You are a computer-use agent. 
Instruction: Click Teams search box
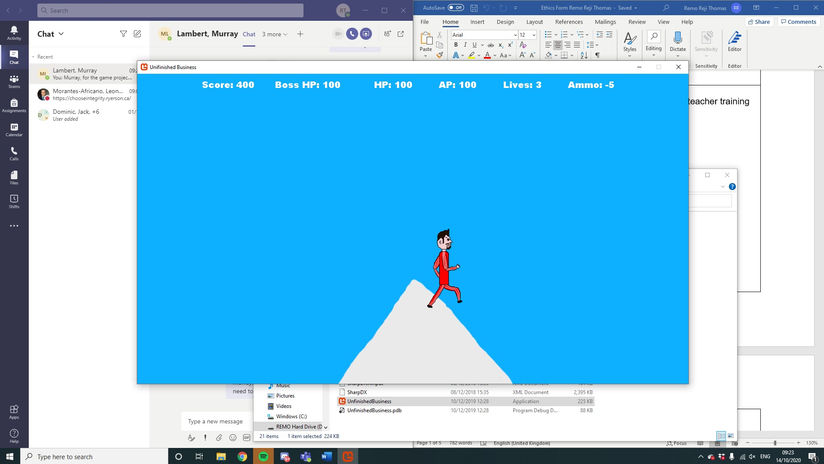tap(170, 10)
